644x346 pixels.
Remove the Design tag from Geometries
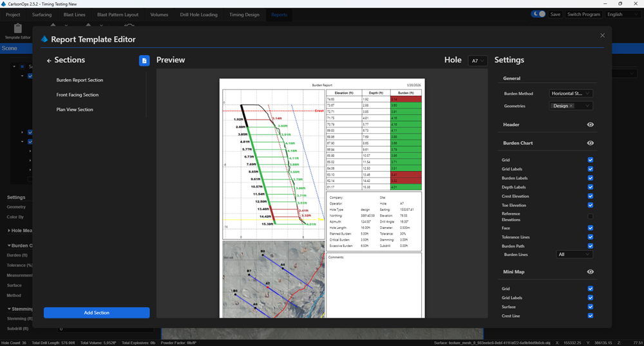(571, 105)
